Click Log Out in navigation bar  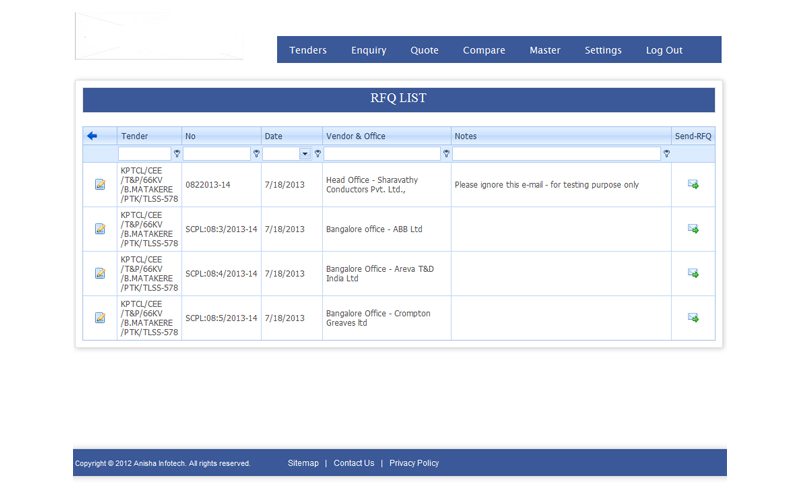[664, 50]
